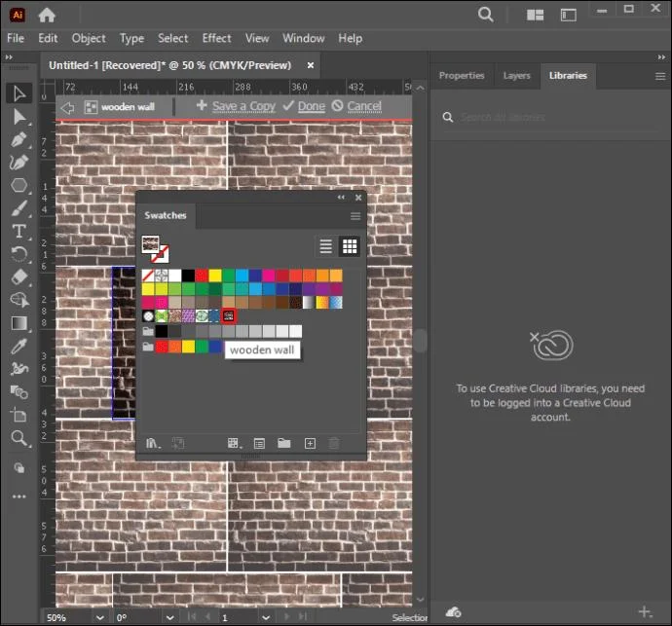Select the yellow color swatch
672x626 pixels.
pyautogui.click(x=214, y=276)
